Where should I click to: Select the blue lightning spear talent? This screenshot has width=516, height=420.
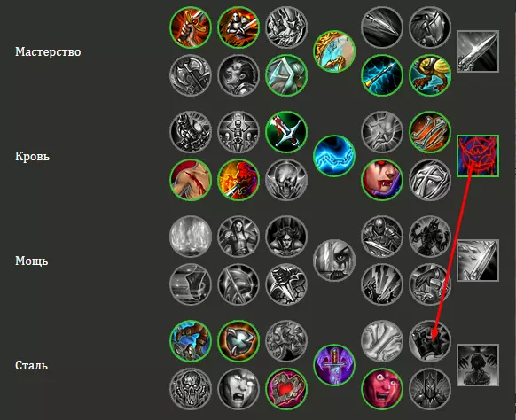click(382, 75)
